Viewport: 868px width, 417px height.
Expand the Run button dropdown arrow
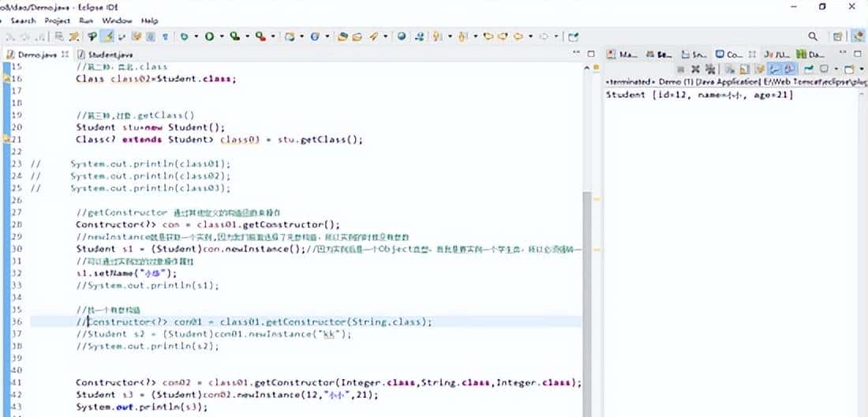(222, 36)
